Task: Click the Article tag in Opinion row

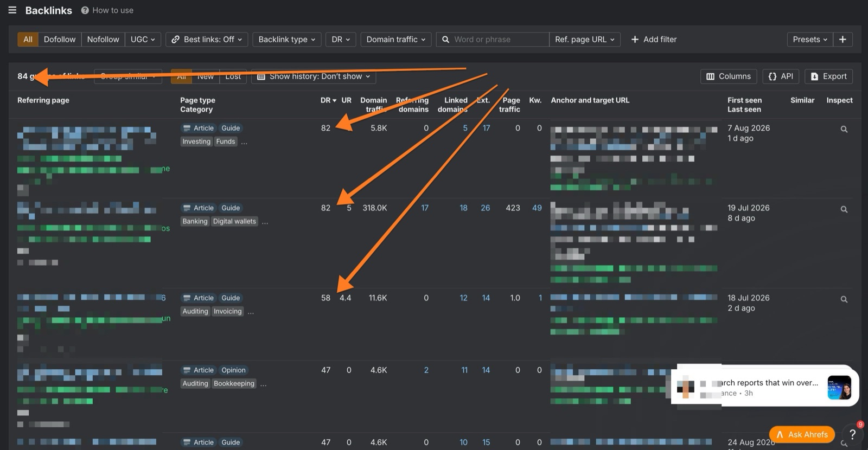Action: (199, 370)
